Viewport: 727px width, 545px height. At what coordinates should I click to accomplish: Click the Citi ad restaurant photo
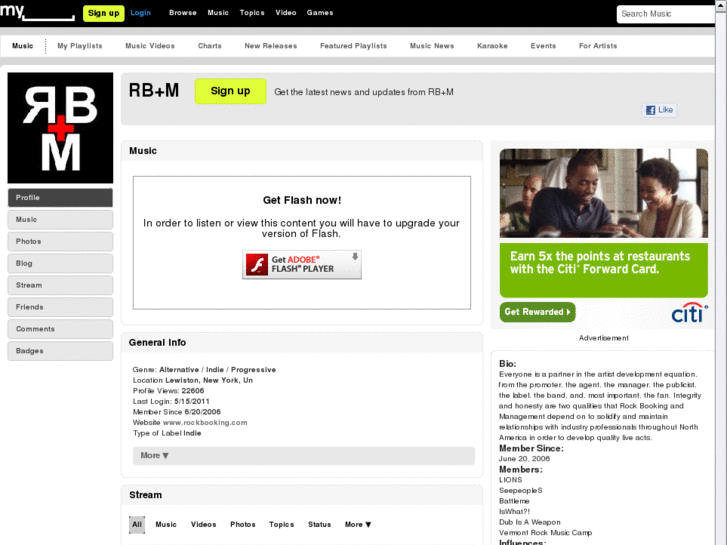(x=604, y=193)
